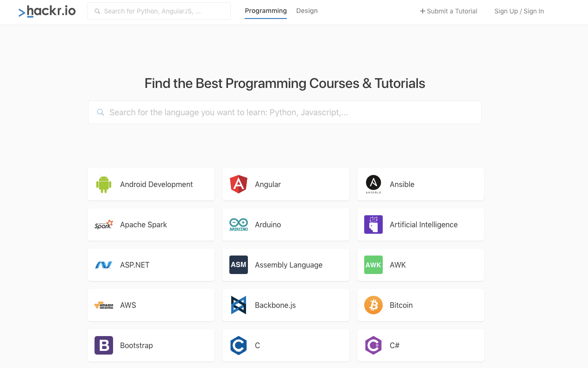Click the orange Bitcoin coin icon
The height and width of the screenshot is (368, 588).
pos(373,305)
